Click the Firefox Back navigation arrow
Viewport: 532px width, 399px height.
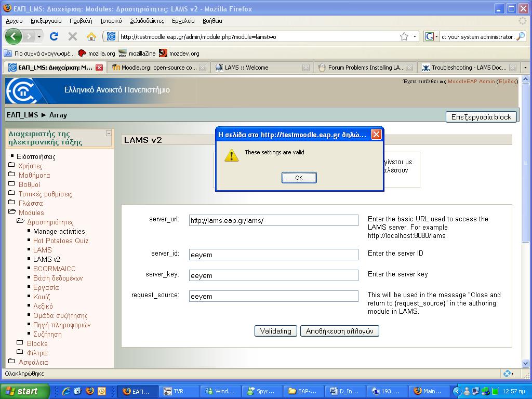click(x=14, y=36)
